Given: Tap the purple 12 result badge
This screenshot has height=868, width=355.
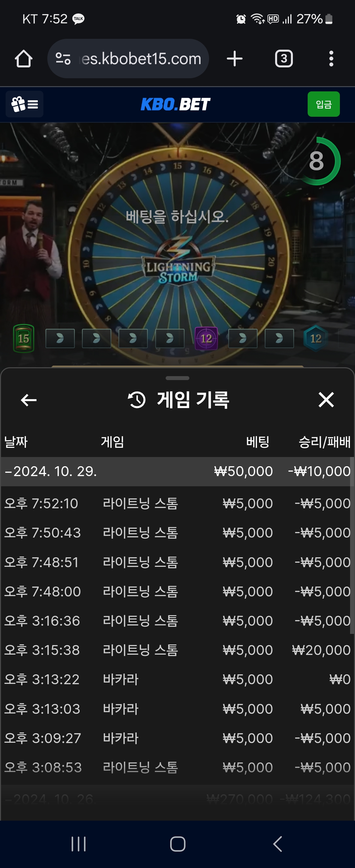Looking at the screenshot, I should click(206, 338).
